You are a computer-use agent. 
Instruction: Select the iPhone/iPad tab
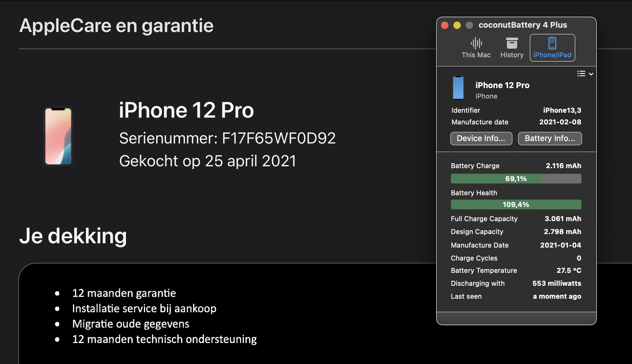552,48
